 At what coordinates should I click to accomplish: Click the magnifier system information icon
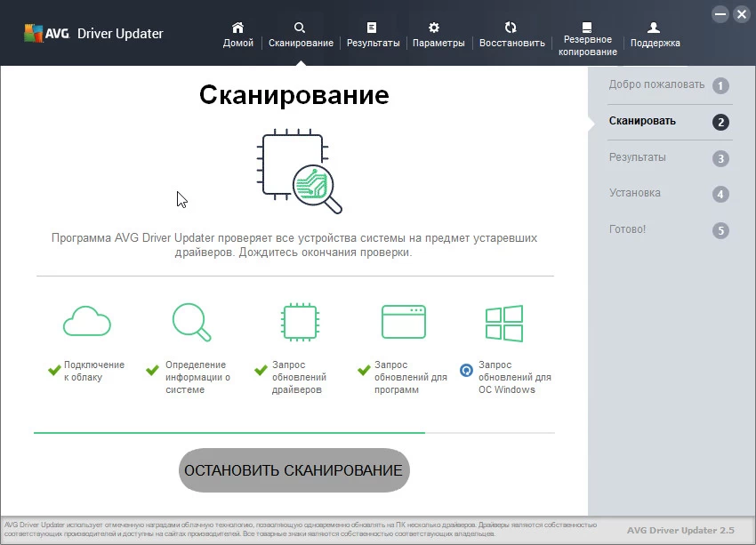coord(191,322)
